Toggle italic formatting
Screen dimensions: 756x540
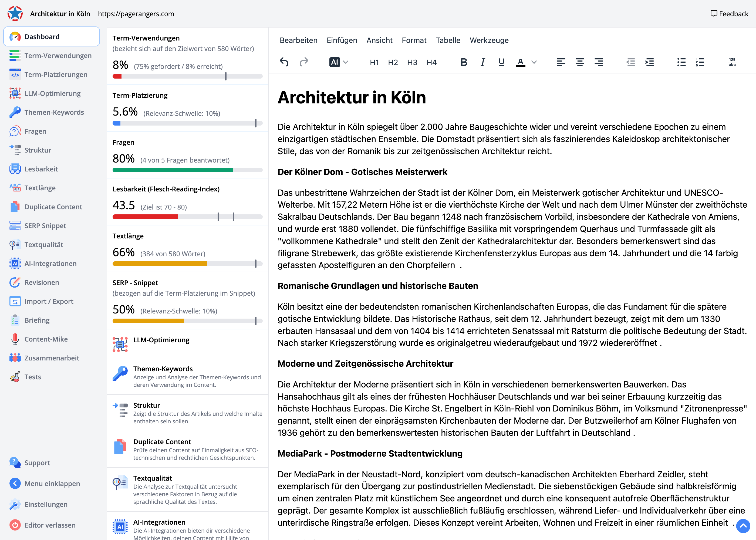(482, 62)
